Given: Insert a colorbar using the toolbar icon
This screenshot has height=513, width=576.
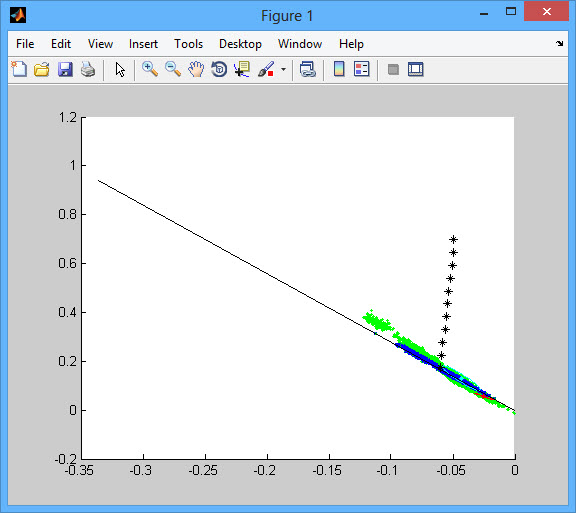Looking at the screenshot, I should (339, 69).
